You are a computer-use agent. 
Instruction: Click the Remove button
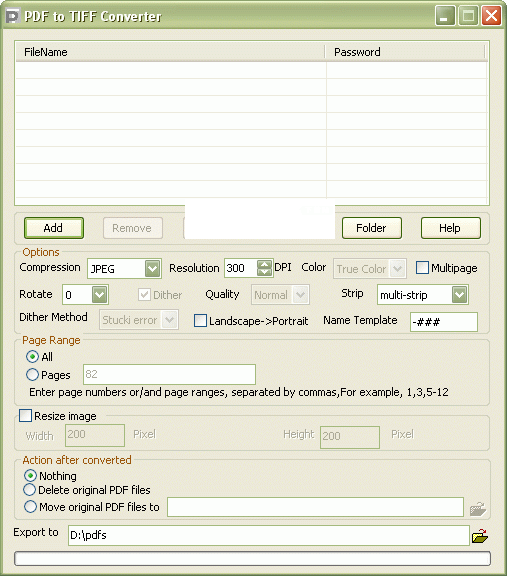pos(133,228)
